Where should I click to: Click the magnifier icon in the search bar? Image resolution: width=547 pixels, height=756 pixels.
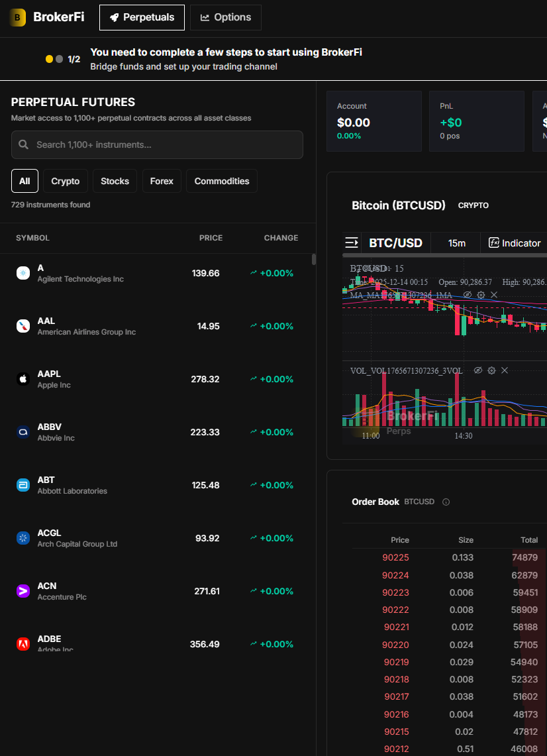click(x=25, y=144)
